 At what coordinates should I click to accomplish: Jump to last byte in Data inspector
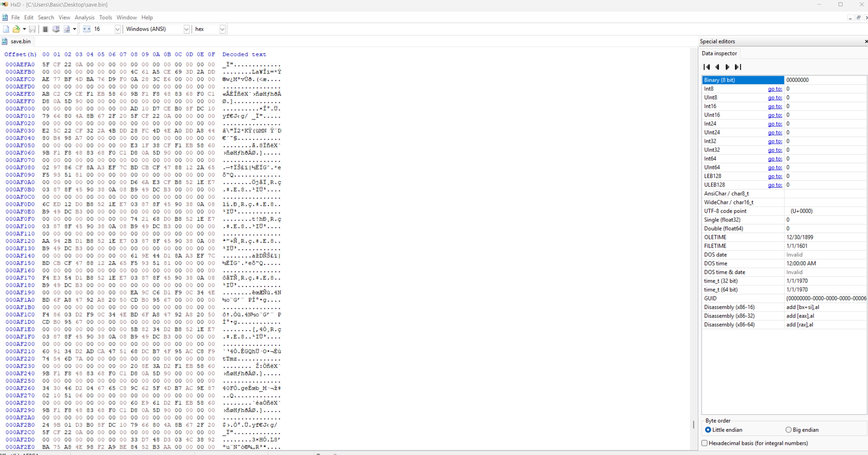[x=738, y=67]
